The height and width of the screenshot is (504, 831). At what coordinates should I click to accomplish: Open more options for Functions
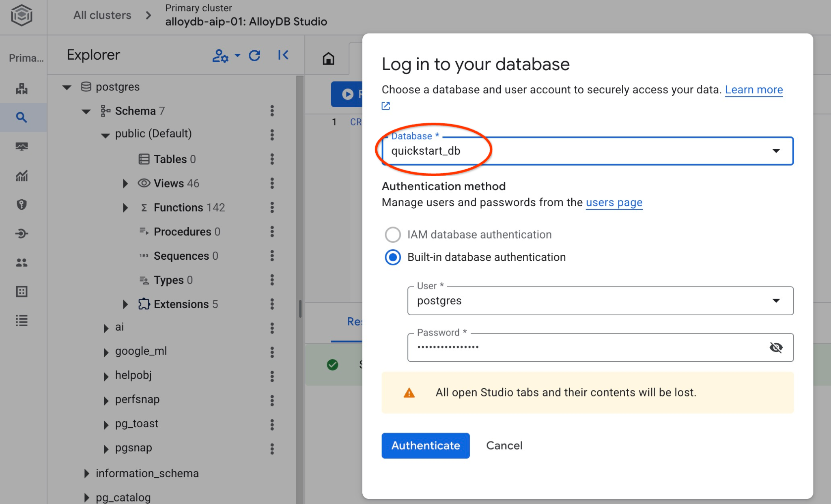[272, 207]
